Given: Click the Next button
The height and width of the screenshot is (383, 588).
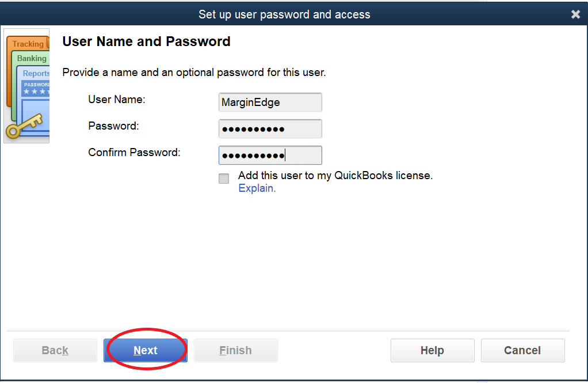Looking at the screenshot, I should (146, 350).
